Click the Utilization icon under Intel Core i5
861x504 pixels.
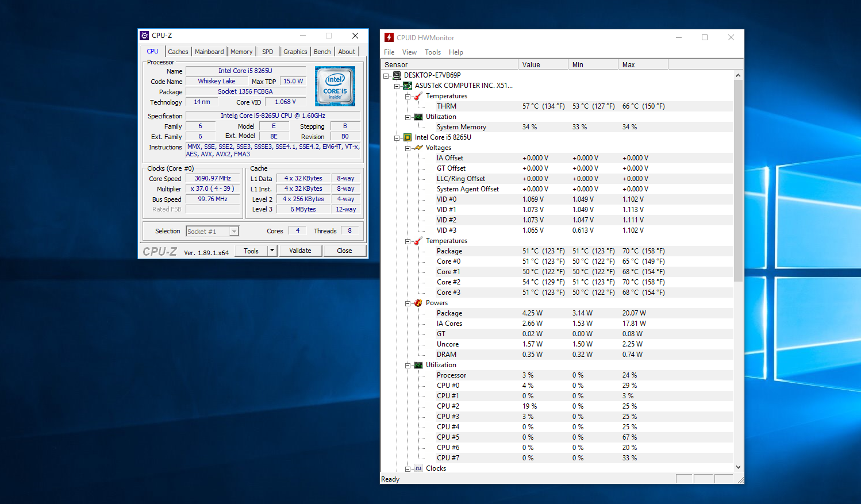[418, 365]
